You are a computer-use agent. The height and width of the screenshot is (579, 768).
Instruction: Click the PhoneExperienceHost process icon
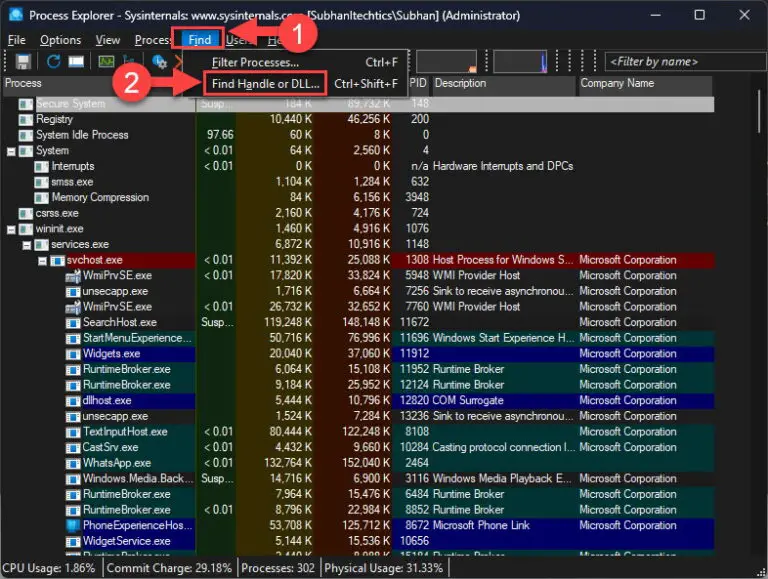(73, 526)
